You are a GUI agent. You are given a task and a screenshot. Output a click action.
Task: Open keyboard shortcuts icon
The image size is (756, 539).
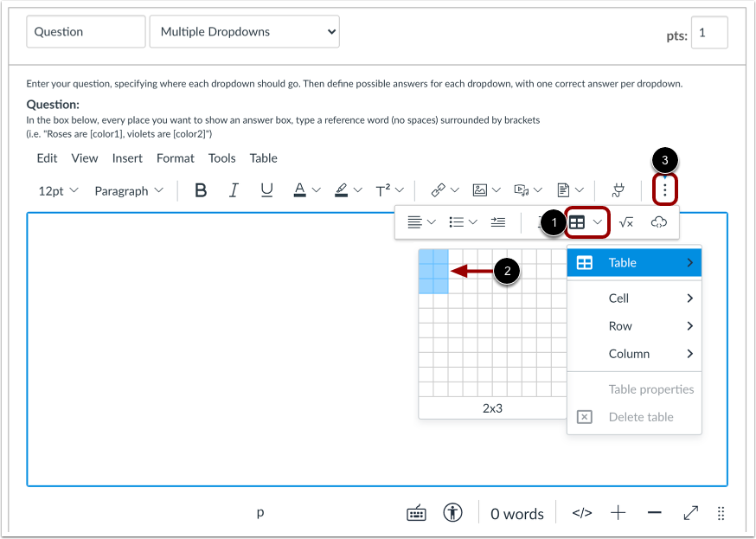point(417,513)
